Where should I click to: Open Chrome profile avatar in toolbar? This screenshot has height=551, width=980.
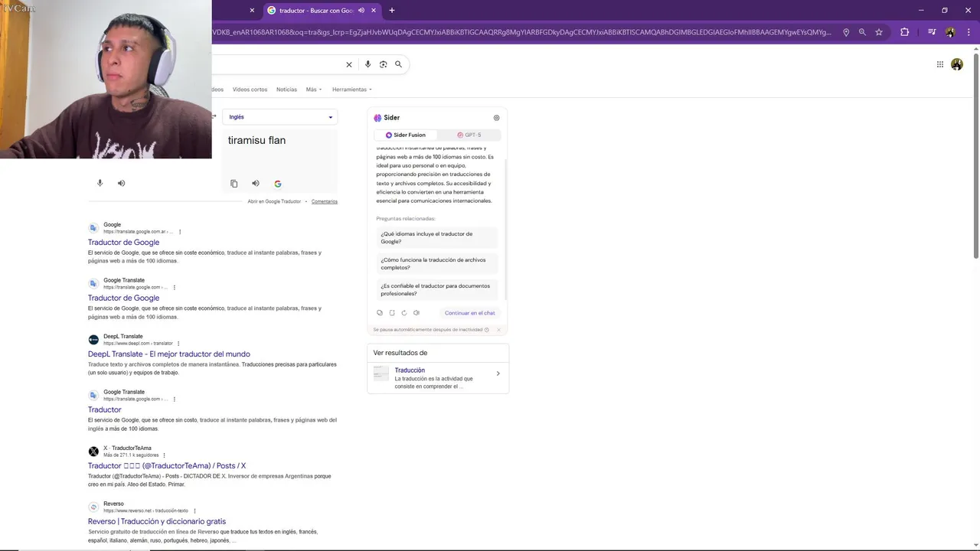click(950, 32)
